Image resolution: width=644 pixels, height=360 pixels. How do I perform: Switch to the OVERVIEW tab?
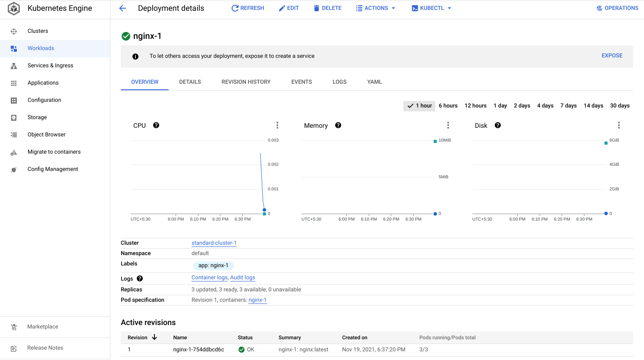(145, 82)
